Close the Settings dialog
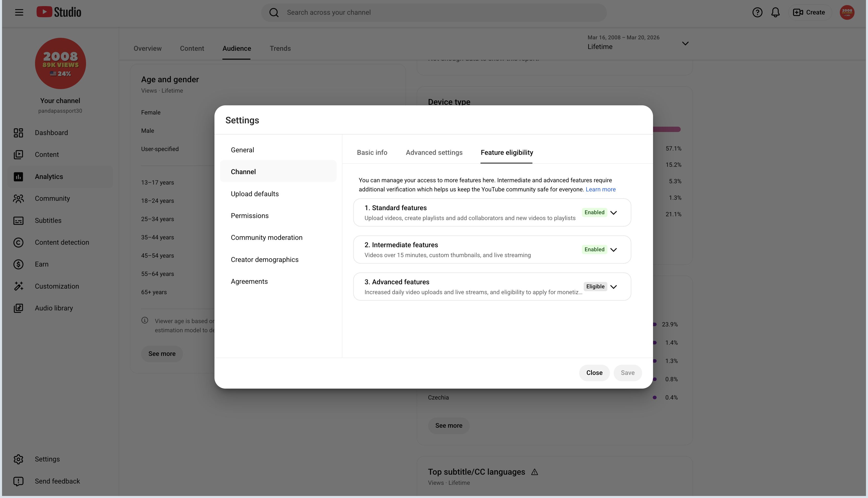Viewport: 868px width, 498px height. click(594, 373)
